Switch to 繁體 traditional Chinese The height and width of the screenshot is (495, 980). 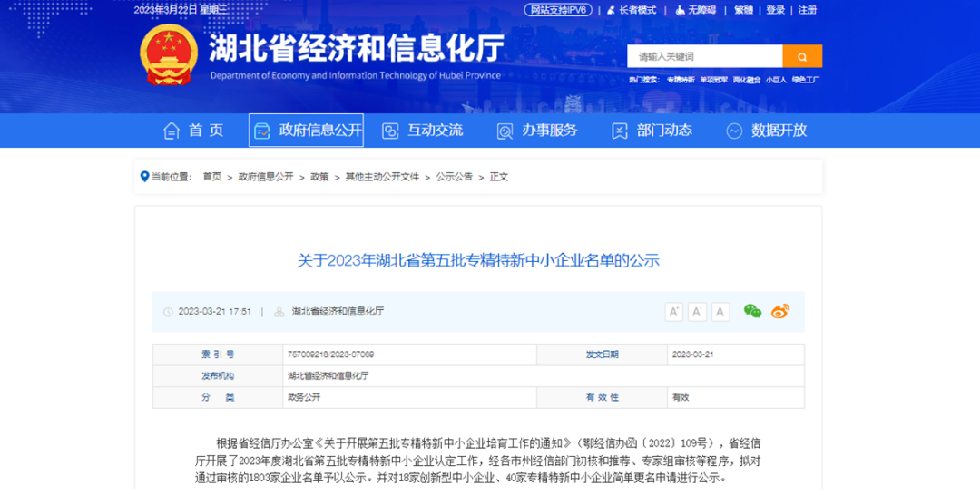tap(743, 10)
